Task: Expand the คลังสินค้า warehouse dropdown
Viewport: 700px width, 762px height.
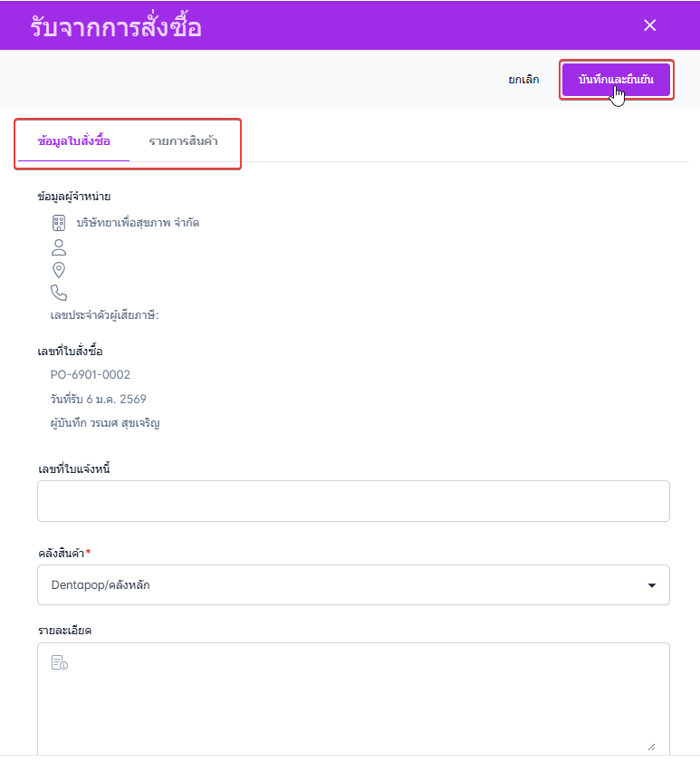Action: click(x=353, y=585)
